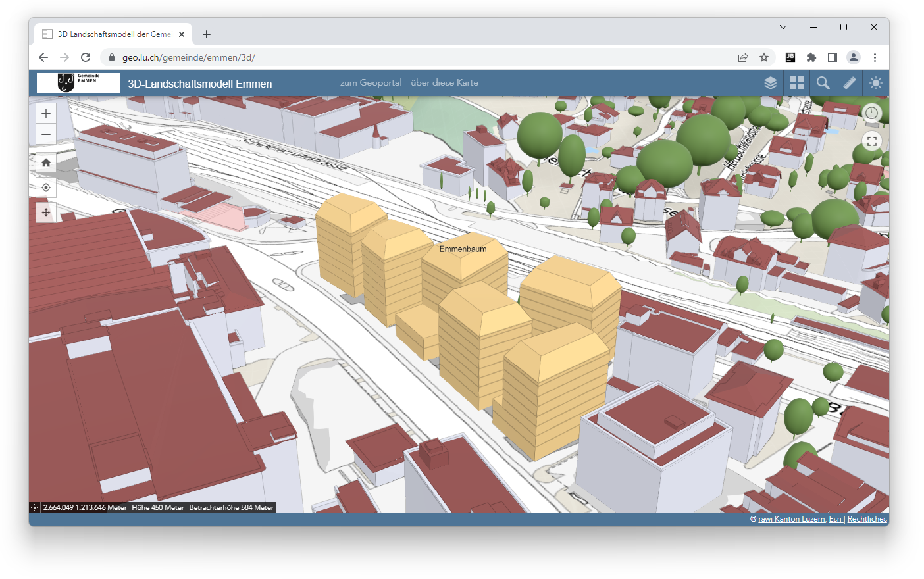Zoom in with the plus button
This screenshot has width=924, height=579.
[46, 113]
